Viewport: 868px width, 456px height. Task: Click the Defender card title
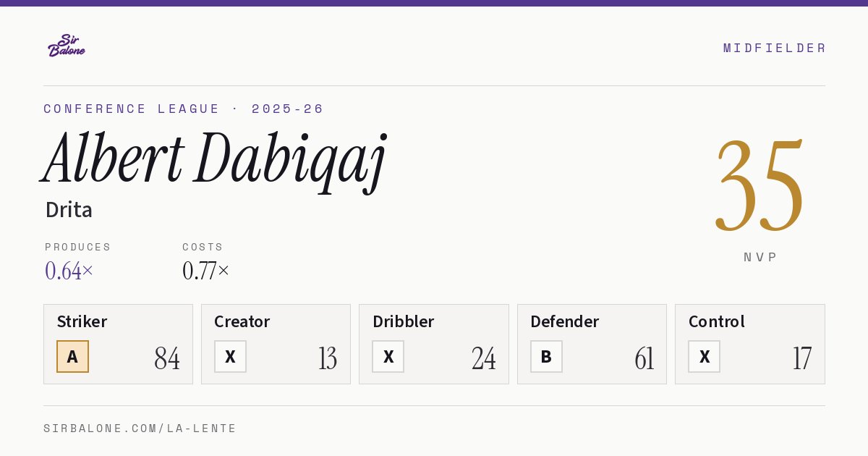[x=565, y=321]
